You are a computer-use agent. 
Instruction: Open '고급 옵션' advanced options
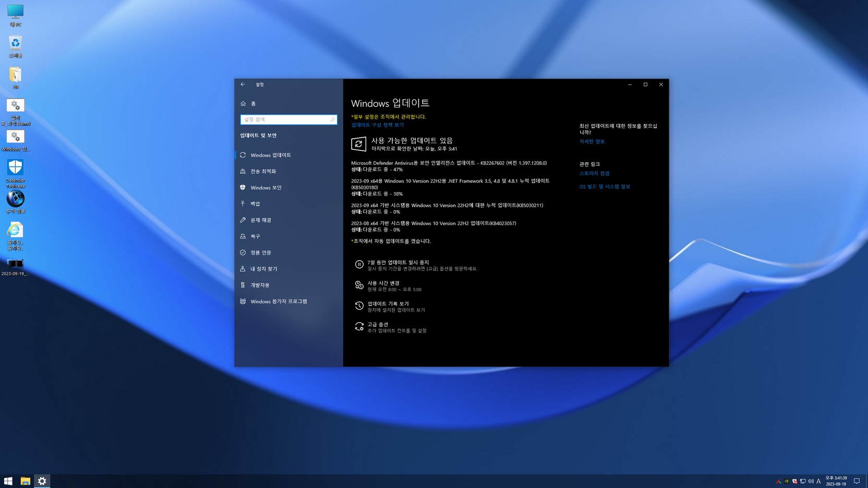click(397, 327)
